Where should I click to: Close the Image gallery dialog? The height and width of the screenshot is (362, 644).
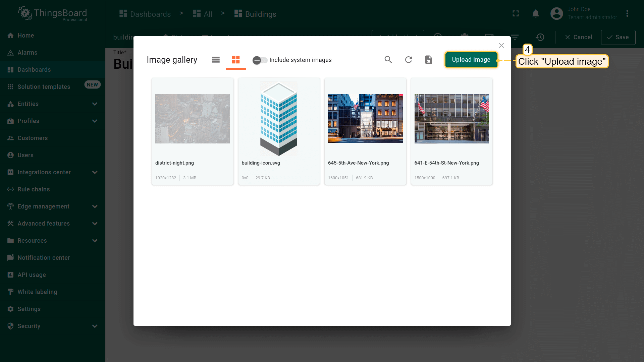[501, 46]
